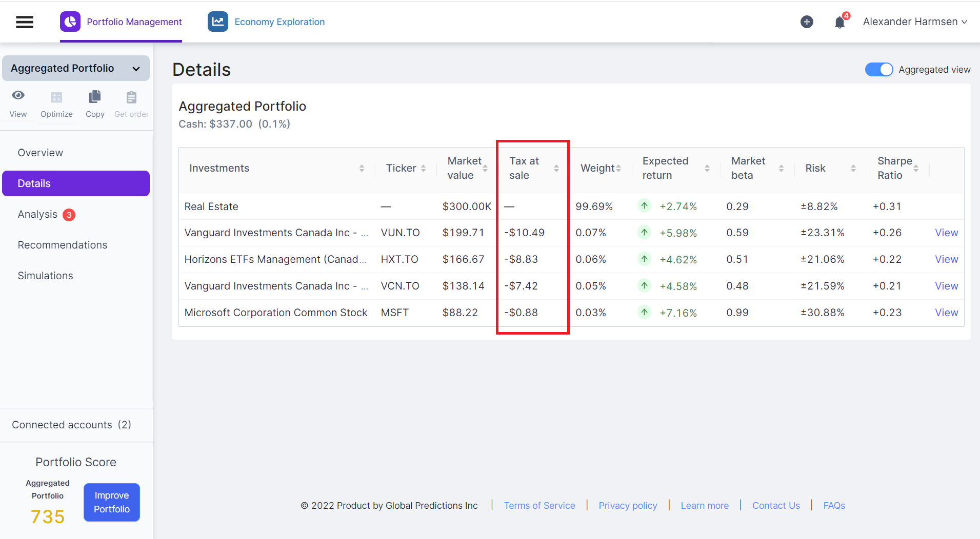This screenshot has height=539, width=980.
Task: Open the Terms of Service link
Action: point(539,506)
